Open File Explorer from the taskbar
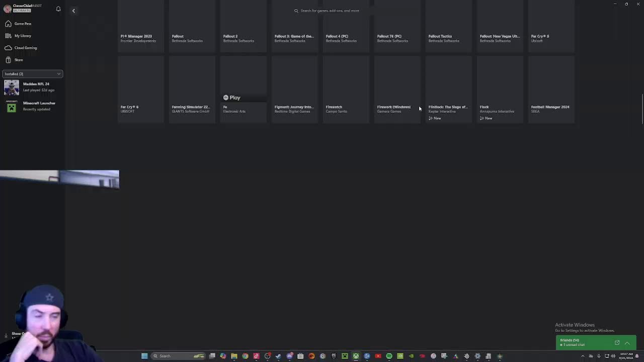Screen dimensions: 644x362 click(x=234, y=356)
